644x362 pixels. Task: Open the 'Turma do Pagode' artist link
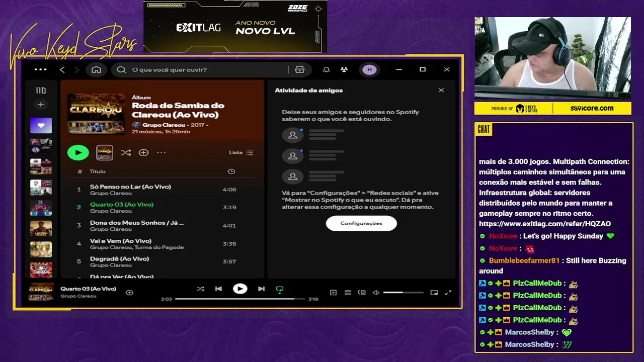click(159, 247)
